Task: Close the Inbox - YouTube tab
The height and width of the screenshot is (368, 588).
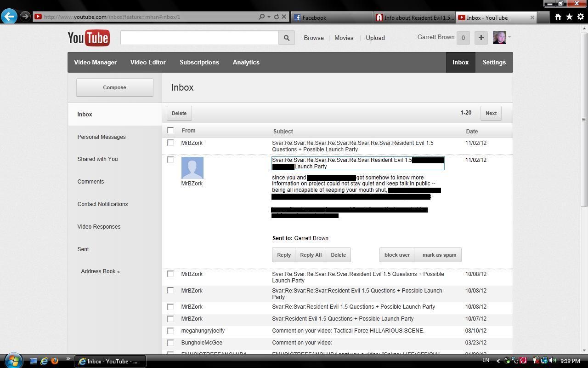Action: 532,17
